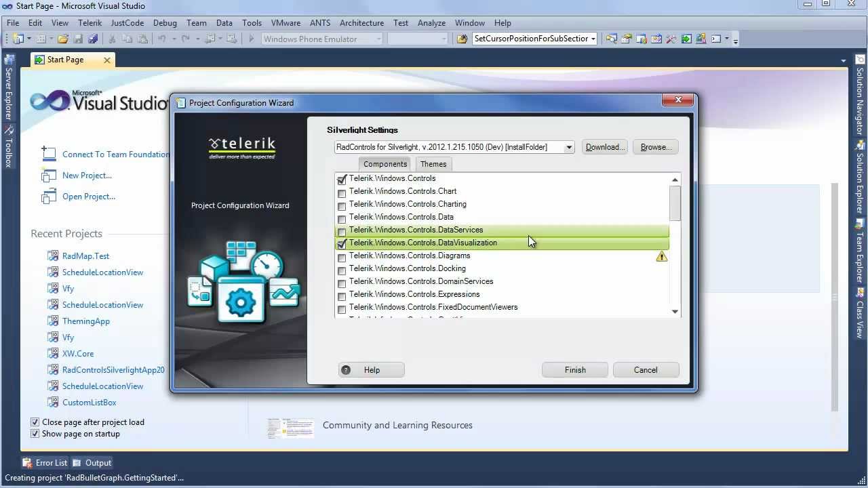
Task: Open Solution Explorer from toolbar icon
Action: 610,39
